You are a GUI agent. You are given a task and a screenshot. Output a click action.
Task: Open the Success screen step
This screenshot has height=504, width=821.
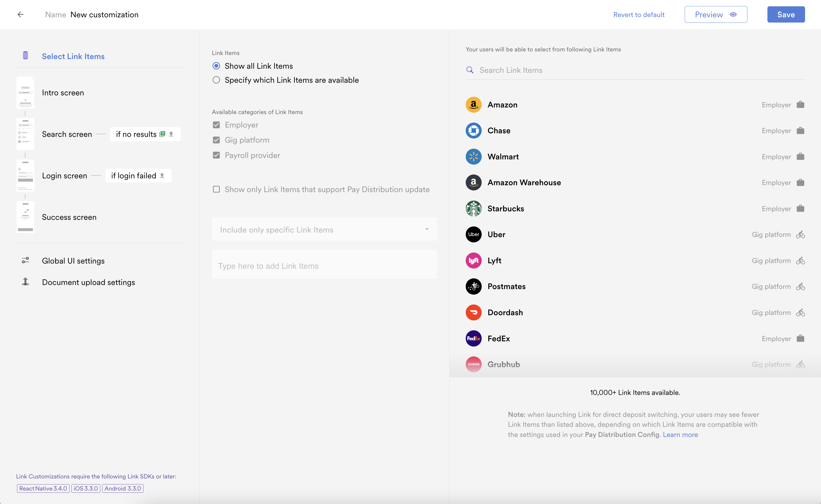(x=69, y=217)
